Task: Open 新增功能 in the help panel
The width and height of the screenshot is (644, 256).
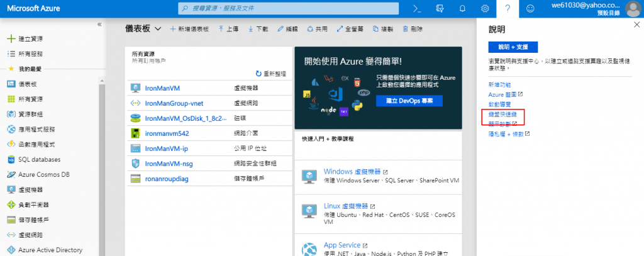Action: pyautogui.click(x=499, y=85)
